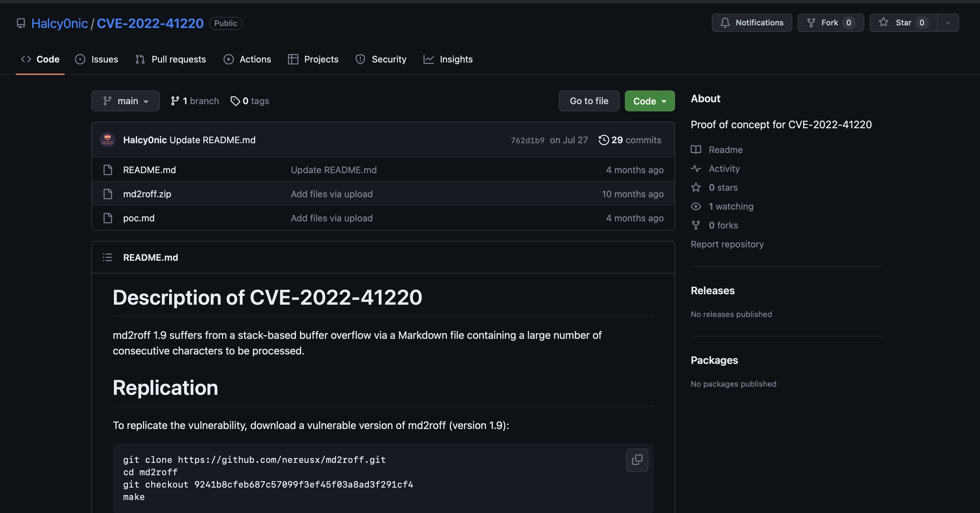Click the file icon for md2roff.zip row
The width and height of the screenshot is (980, 513).
(x=108, y=194)
